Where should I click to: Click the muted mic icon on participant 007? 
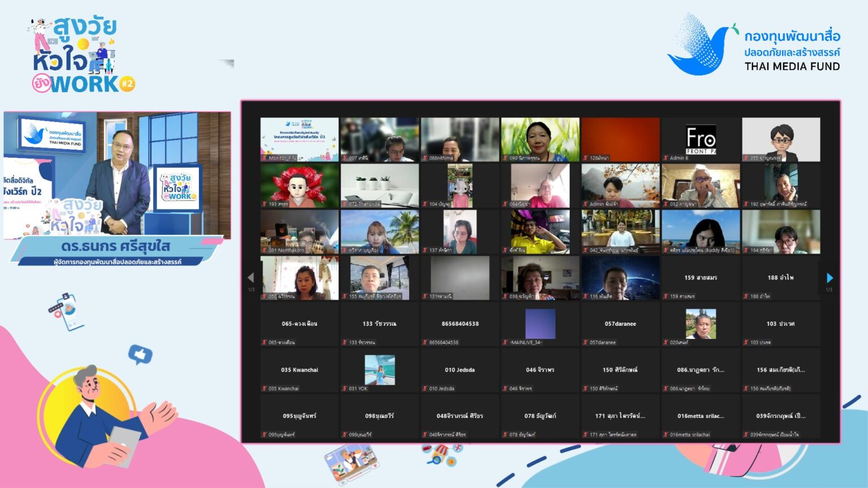(344, 158)
